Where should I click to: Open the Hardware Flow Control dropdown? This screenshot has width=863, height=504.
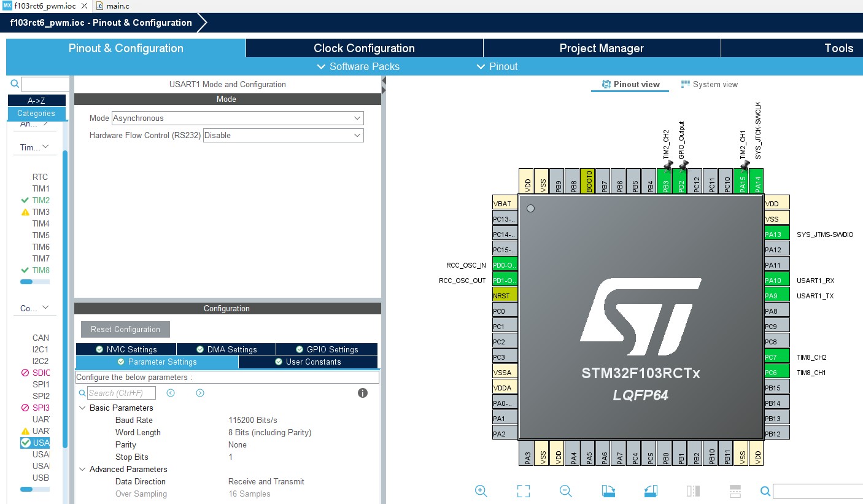click(284, 135)
